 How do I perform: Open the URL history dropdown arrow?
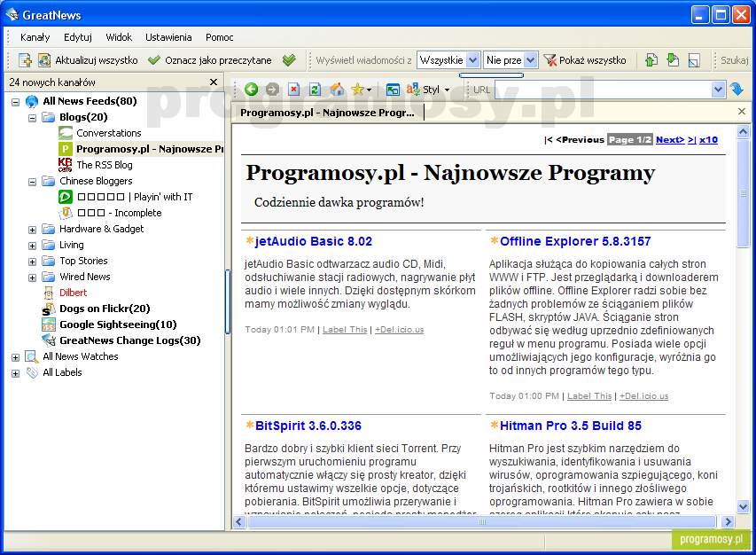(x=719, y=90)
